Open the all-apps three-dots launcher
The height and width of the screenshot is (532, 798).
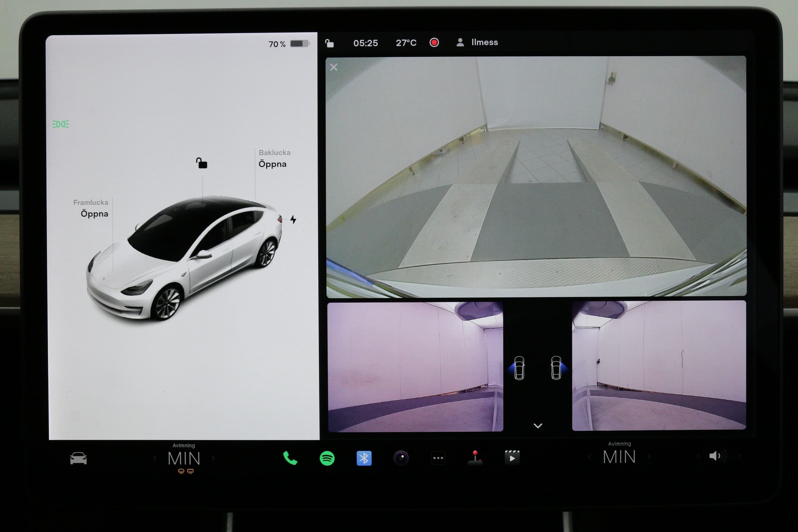438,458
